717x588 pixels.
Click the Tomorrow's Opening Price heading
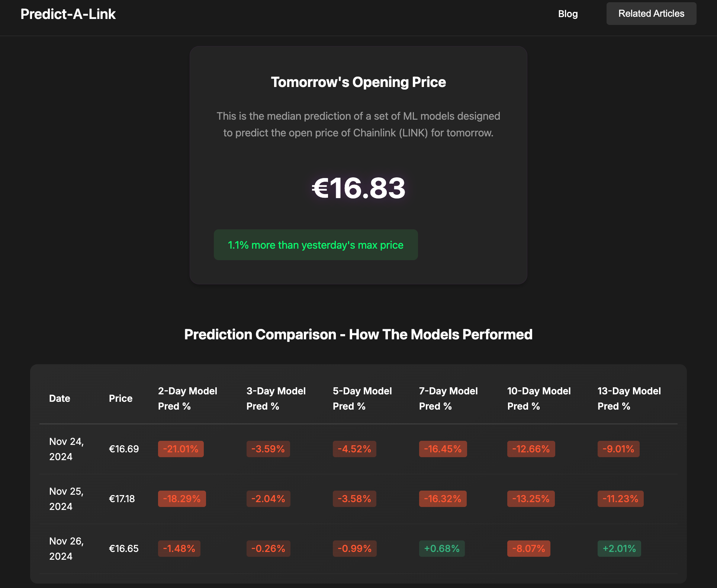click(358, 82)
